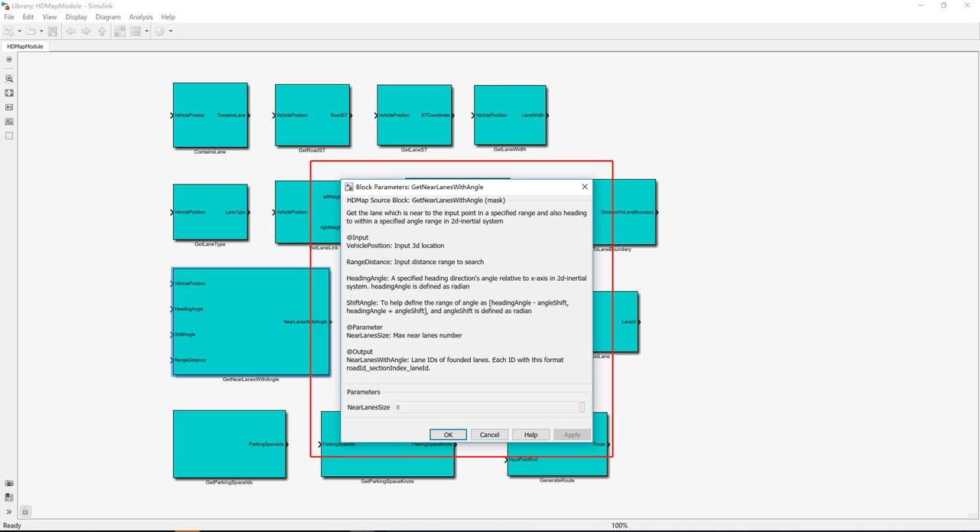Image resolution: width=980 pixels, height=532 pixels.
Task: Open the Analysis menu
Action: (x=141, y=17)
